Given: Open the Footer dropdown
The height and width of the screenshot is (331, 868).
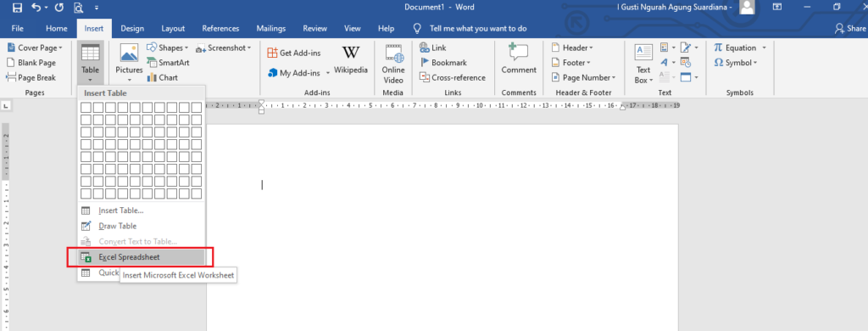Looking at the screenshot, I should [x=571, y=63].
